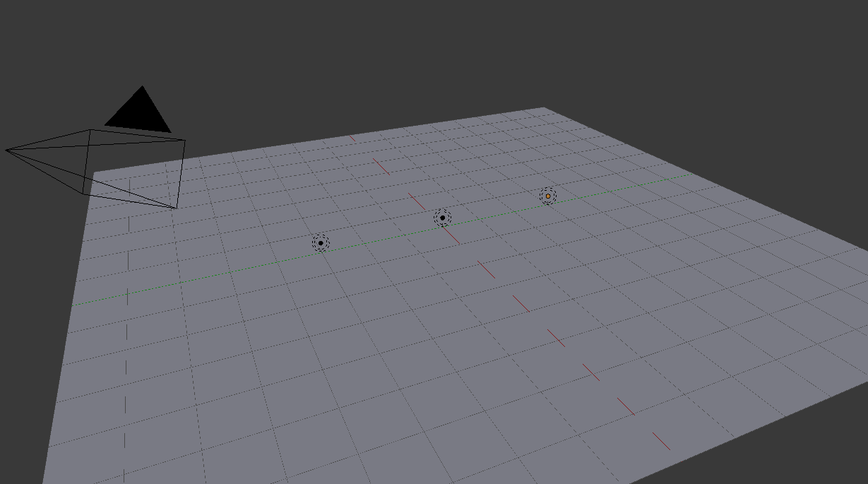Select the leftmost lamp object
Image resolution: width=868 pixels, height=484 pixels.
point(321,243)
